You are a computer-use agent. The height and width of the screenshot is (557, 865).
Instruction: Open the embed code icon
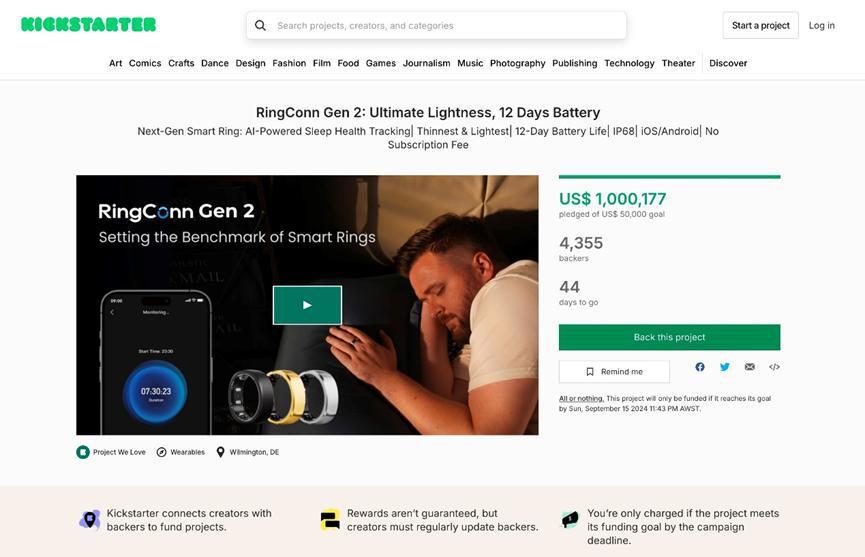click(x=774, y=367)
